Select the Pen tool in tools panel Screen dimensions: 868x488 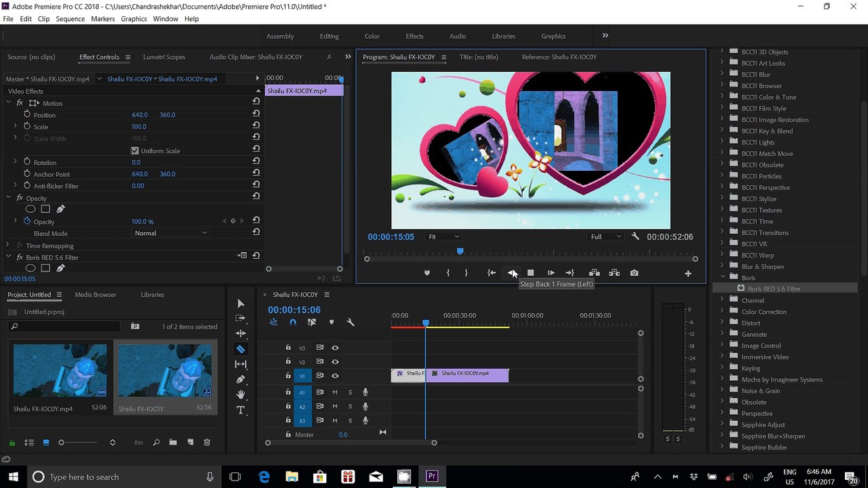(241, 380)
